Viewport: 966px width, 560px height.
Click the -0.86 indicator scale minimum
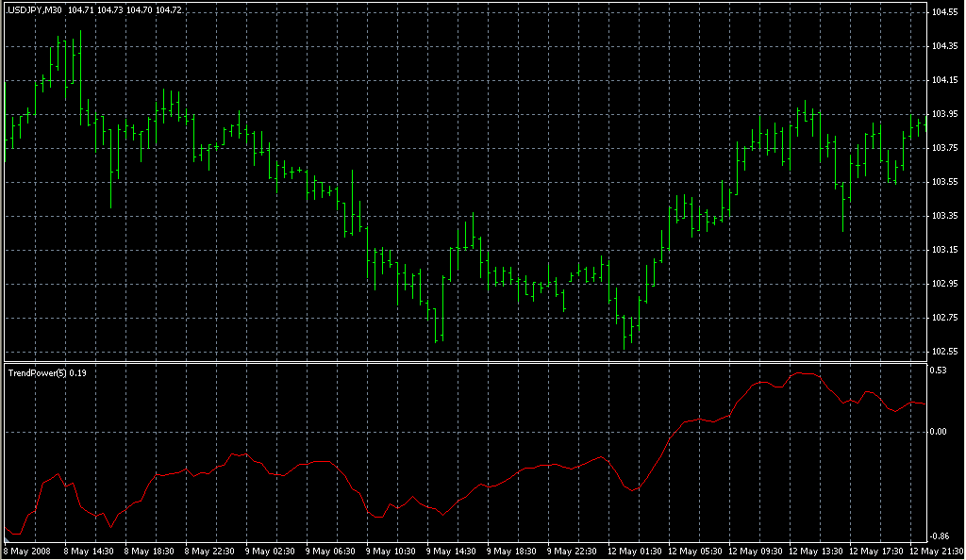tap(939, 536)
